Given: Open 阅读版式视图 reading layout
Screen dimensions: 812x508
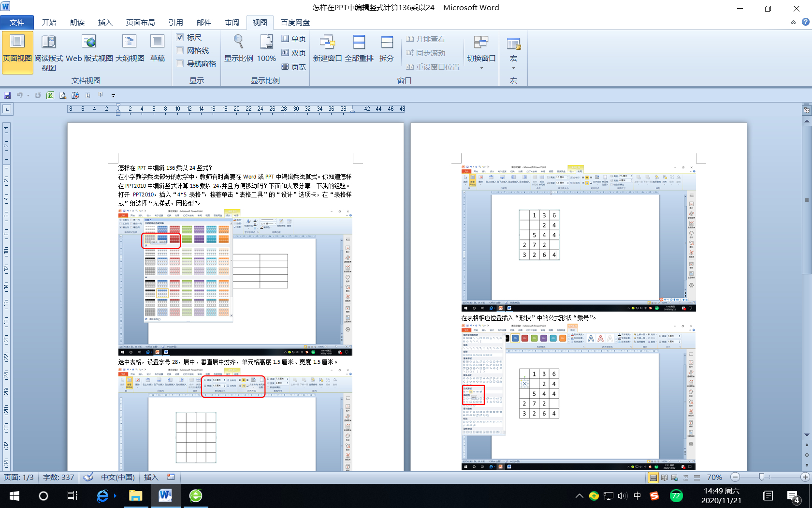Looking at the screenshot, I should coord(48,52).
